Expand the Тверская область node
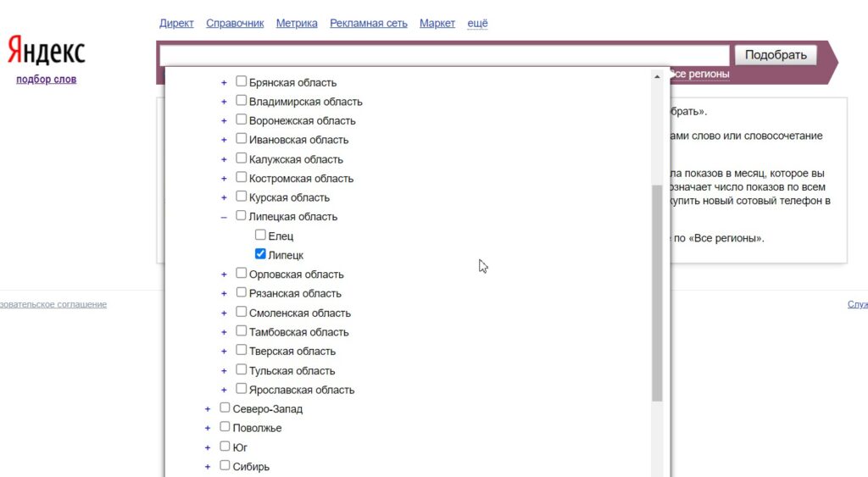Screen dimensions: 868x477 click(x=224, y=352)
